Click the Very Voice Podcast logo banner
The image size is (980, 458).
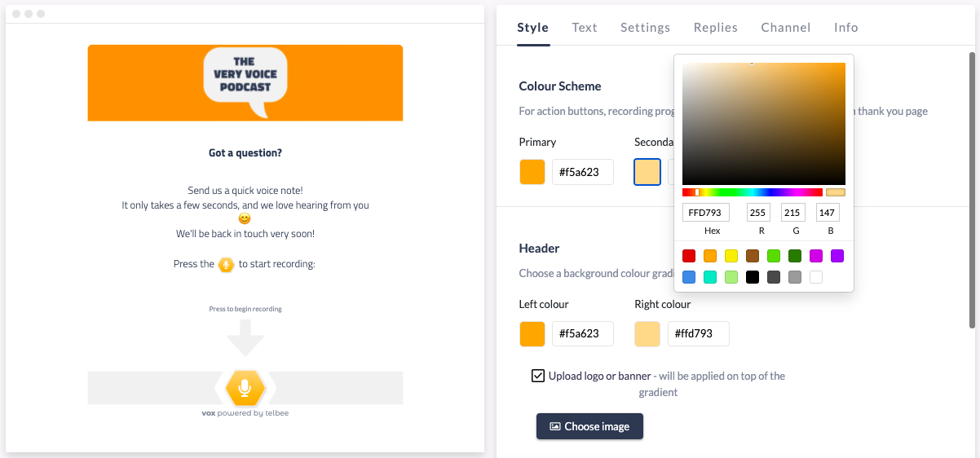click(x=245, y=83)
